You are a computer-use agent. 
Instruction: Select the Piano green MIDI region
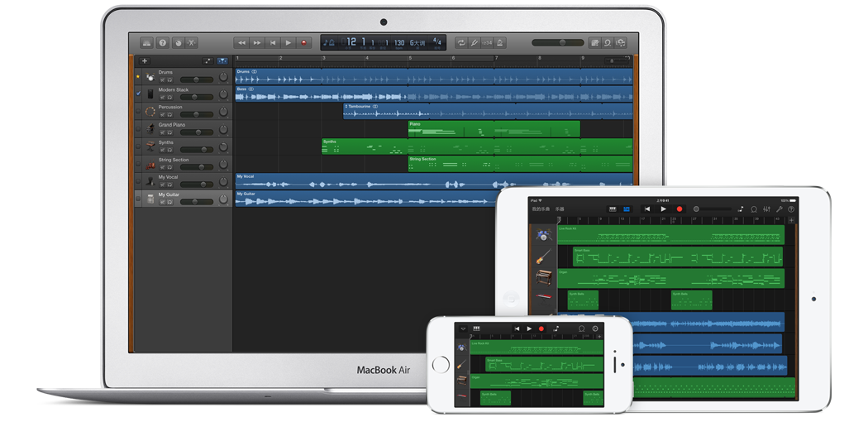tap(494, 129)
